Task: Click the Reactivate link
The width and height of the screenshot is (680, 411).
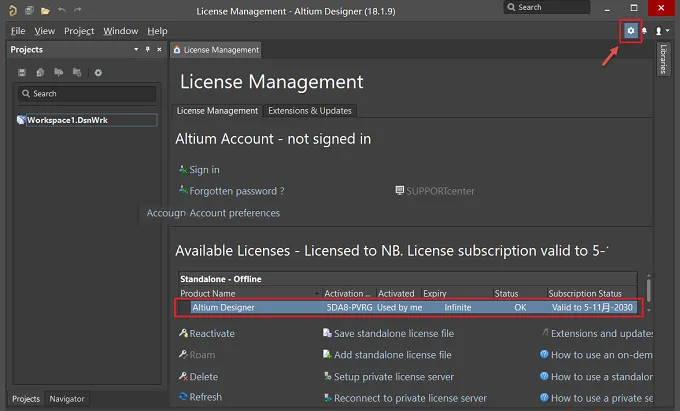Action: (x=206, y=334)
